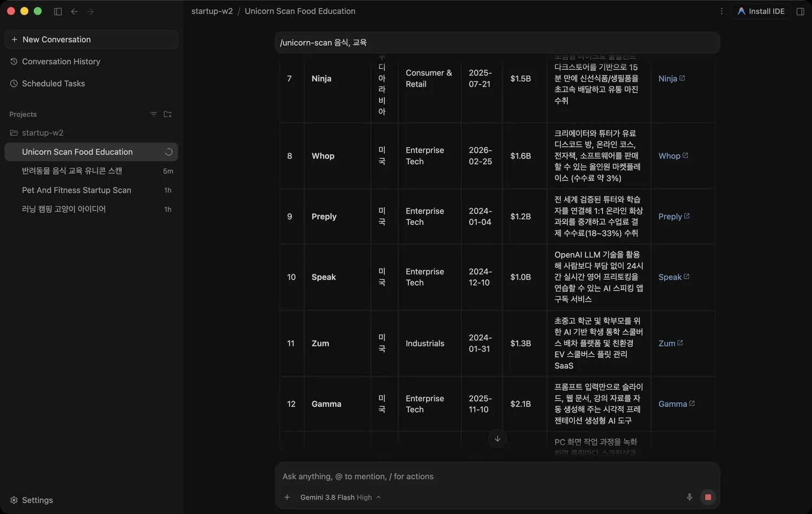Open the Speak external link
This screenshot has width=812, height=514.
673,277
